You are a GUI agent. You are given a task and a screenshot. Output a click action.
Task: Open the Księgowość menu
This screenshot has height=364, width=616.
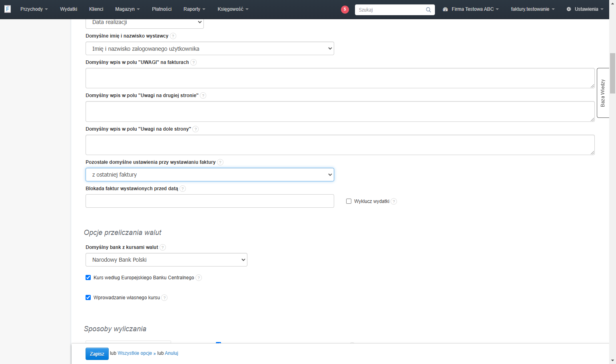233,9
